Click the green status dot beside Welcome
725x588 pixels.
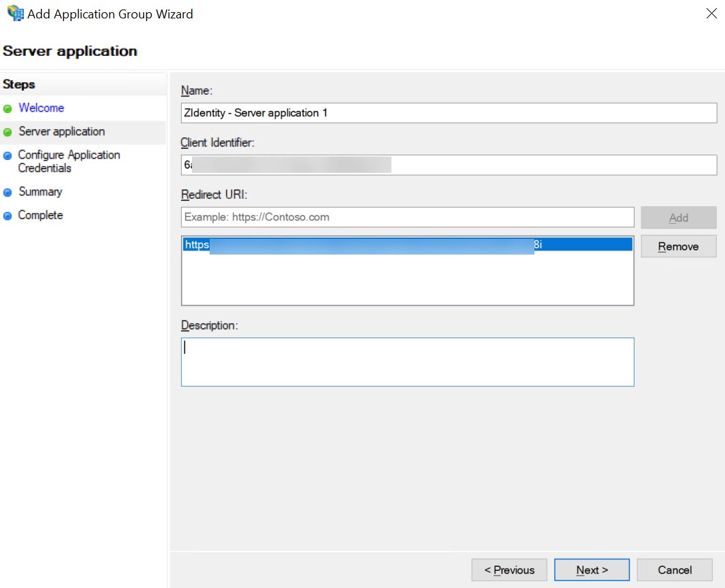tap(8, 108)
